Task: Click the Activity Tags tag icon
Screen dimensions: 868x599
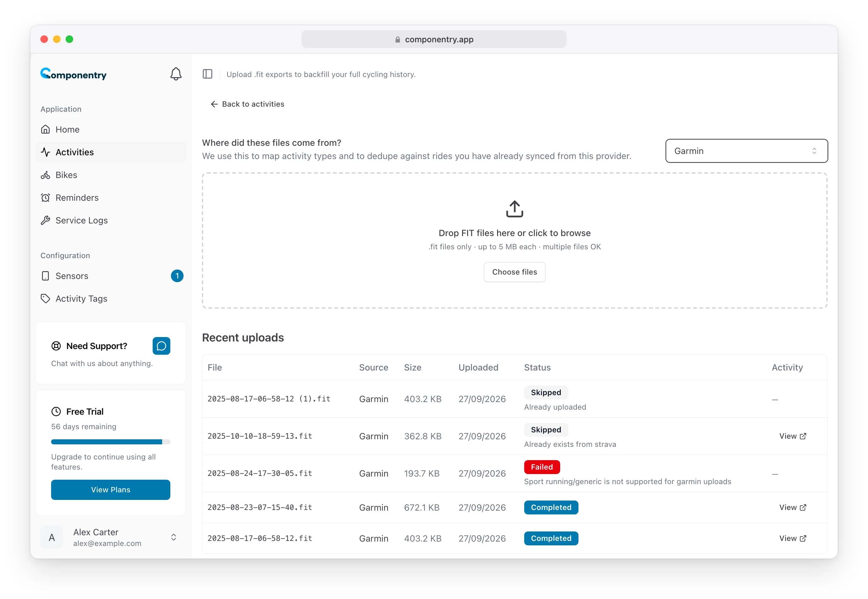Action: 45,298
